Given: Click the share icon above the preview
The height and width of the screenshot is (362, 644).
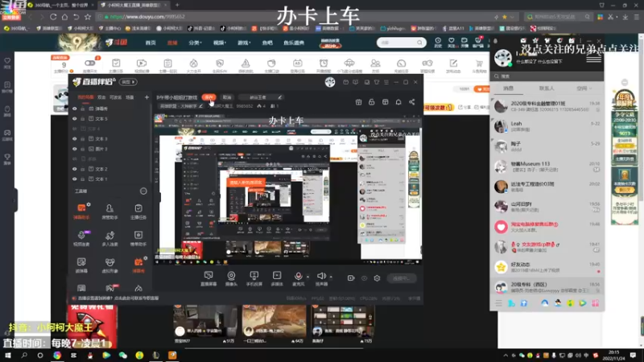Looking at the screenshot, I should [411, 102].
